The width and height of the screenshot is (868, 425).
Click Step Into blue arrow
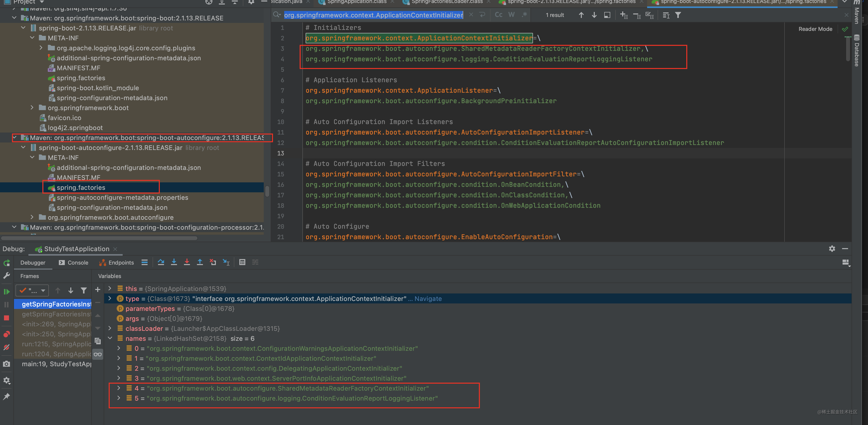pyautogui.click(x=174, y=262)
